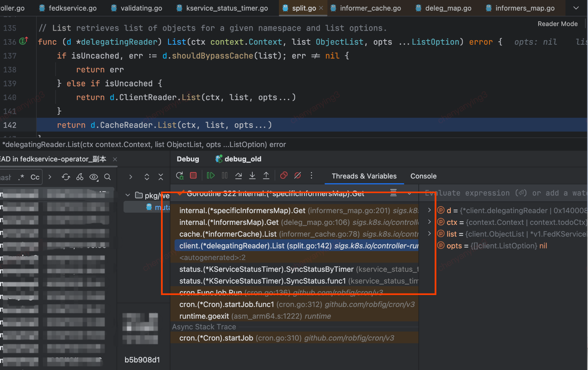Select the specificInformersMap.Get stack frame
The width and height of the screenshot is (588, 370).
click(296, 210)
